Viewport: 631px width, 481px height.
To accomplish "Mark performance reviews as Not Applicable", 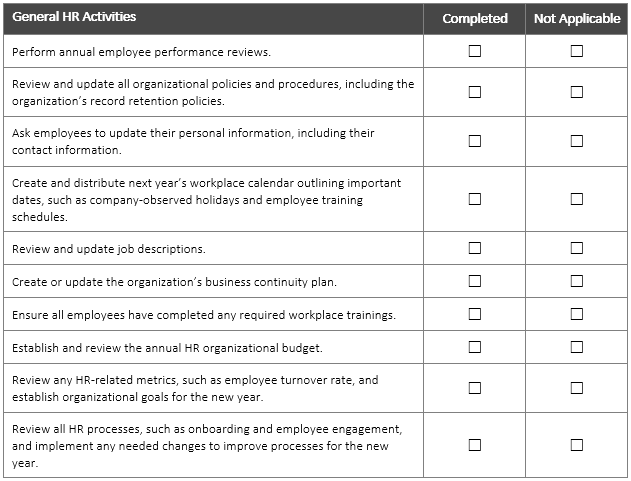I will click(x=577, y=51).
